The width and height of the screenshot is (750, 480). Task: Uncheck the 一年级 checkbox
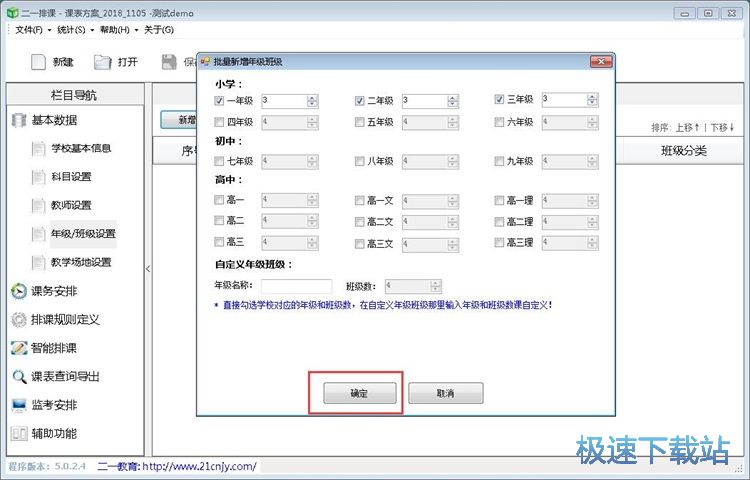tap(219, 101)
